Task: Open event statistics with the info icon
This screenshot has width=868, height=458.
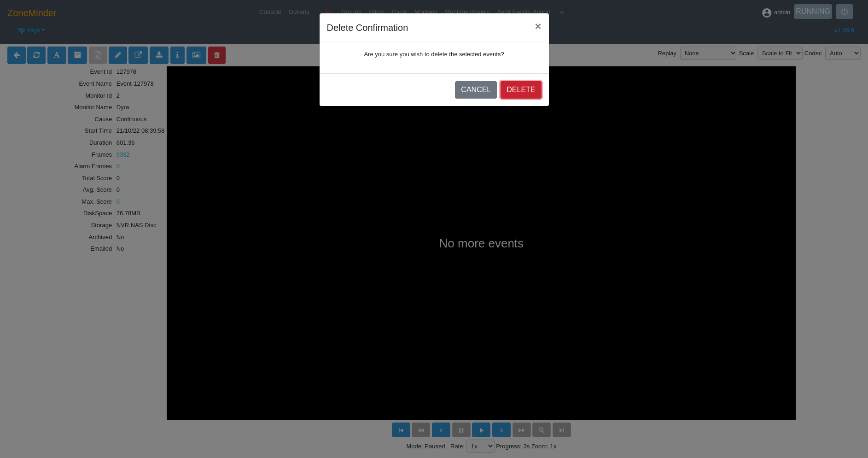Action: click(177, 55)
